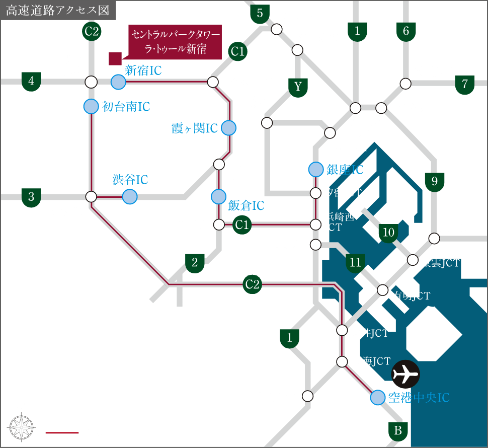
Task: Select the blue circle marker for 銀座IC
Action: [316, 169]
